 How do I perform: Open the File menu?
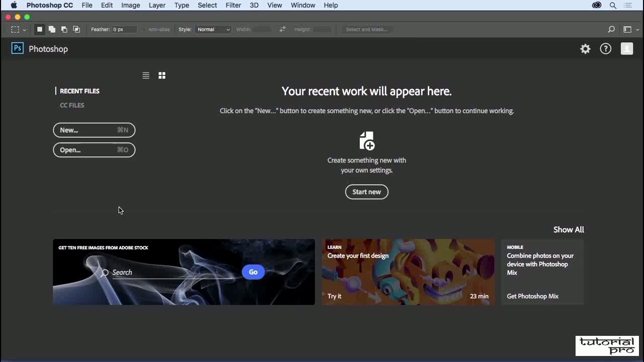[x=87, y=5]
